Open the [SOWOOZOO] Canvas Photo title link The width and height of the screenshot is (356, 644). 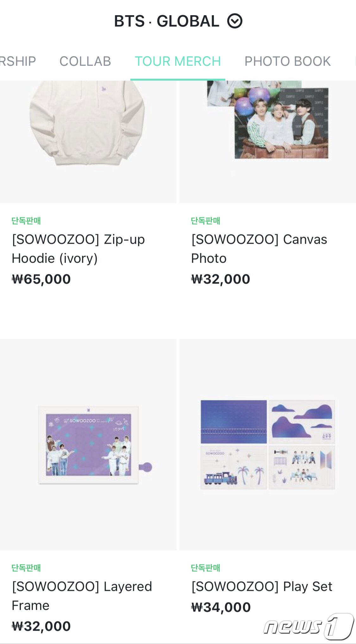point(259,249)
